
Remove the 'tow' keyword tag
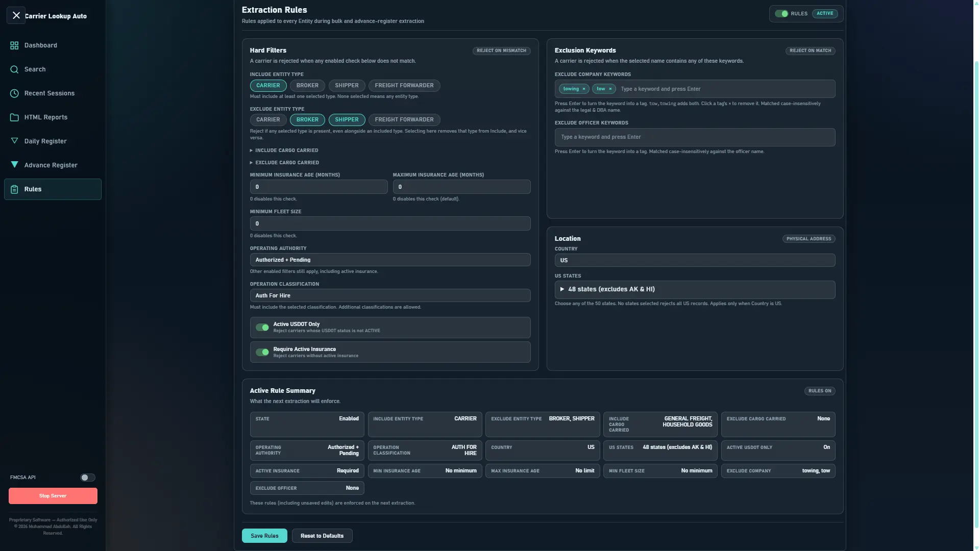point(610,89)
